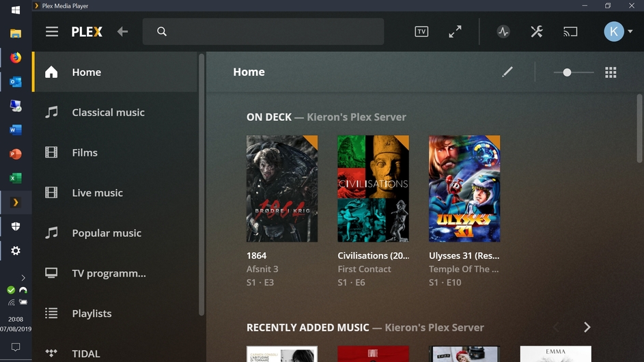This screenshot has height=362, width=644.
Task: Launch Firefox from the taskbar
Action: pos(16,57)
